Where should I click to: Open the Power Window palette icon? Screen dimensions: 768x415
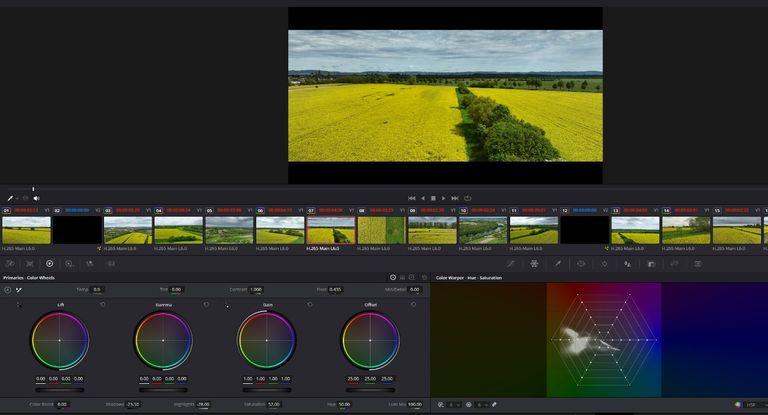(x=581, y=264)
